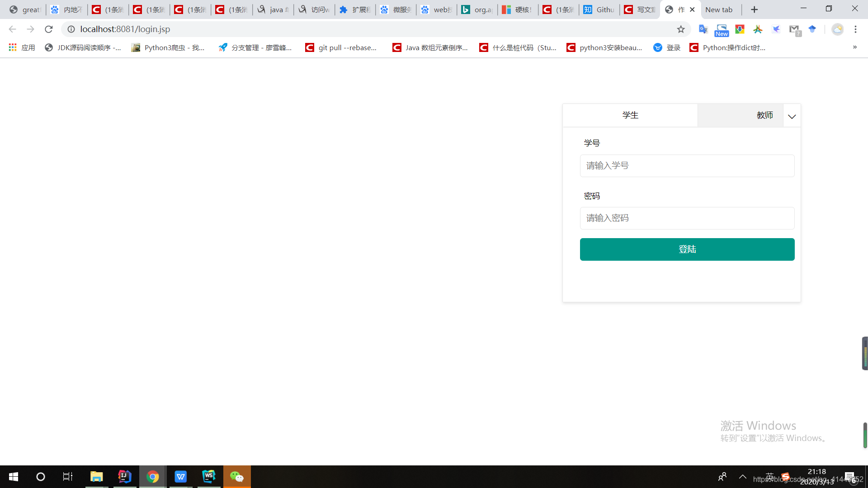Open the Gmail checker extension

795,29
